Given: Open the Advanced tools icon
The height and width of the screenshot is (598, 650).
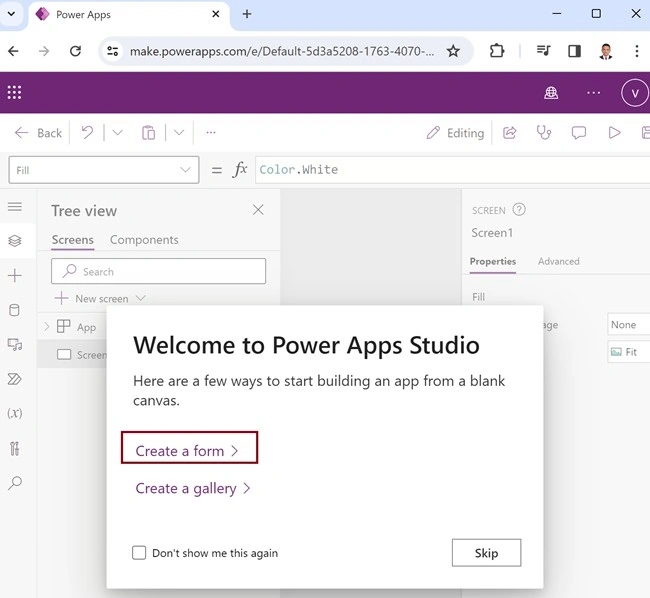Looking at the screenshot, I should click(15, 448).
